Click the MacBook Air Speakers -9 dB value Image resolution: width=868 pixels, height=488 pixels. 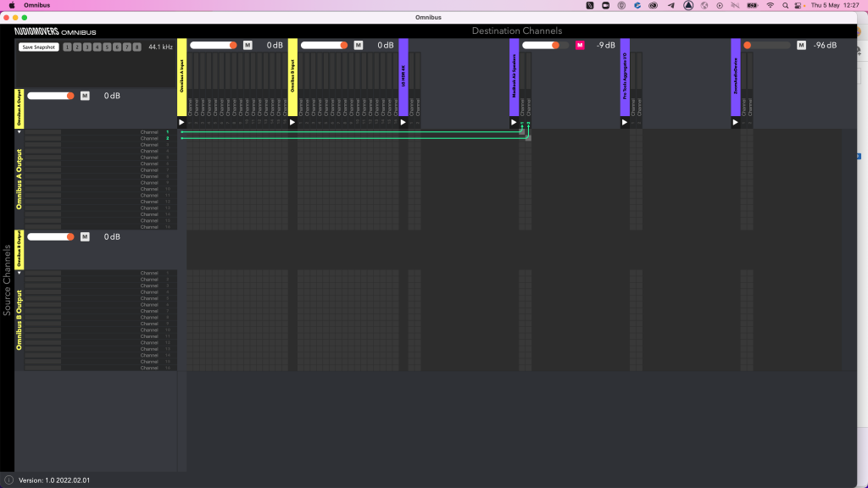pos(605,46)
